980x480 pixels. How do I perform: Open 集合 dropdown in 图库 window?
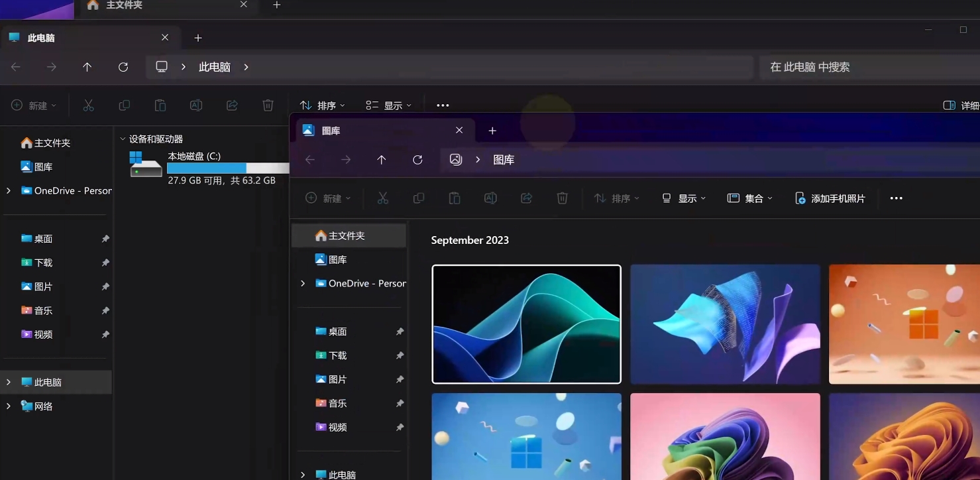coord(750,198)
